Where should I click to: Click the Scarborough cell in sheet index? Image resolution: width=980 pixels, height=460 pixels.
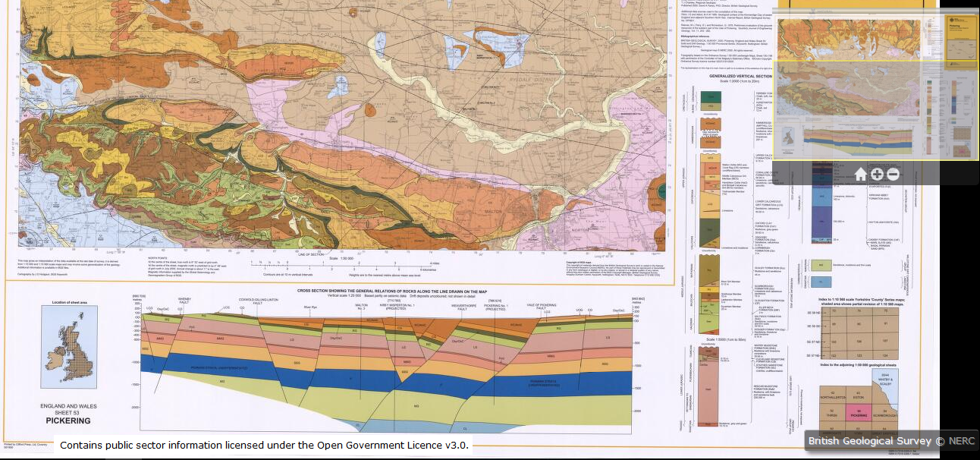click(884, 415)
